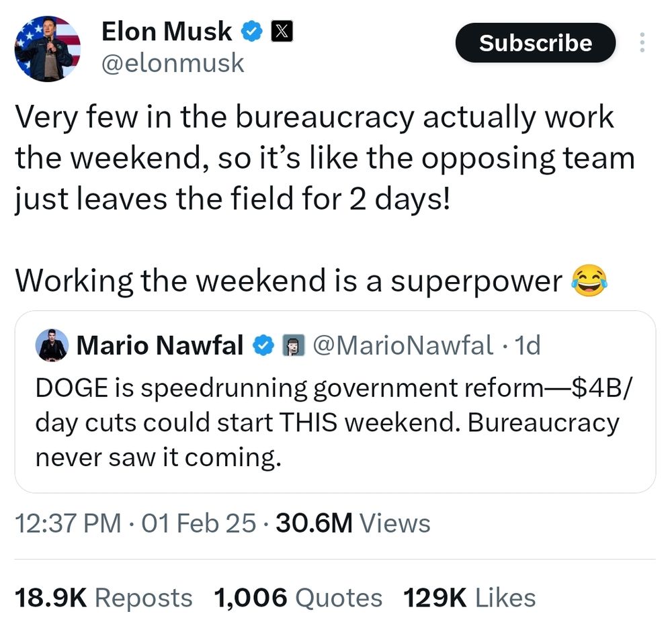This screenshot has height=624, width=672.
Task: Select Mario Nawfal's verified badge icon
Action: point(264,346)
